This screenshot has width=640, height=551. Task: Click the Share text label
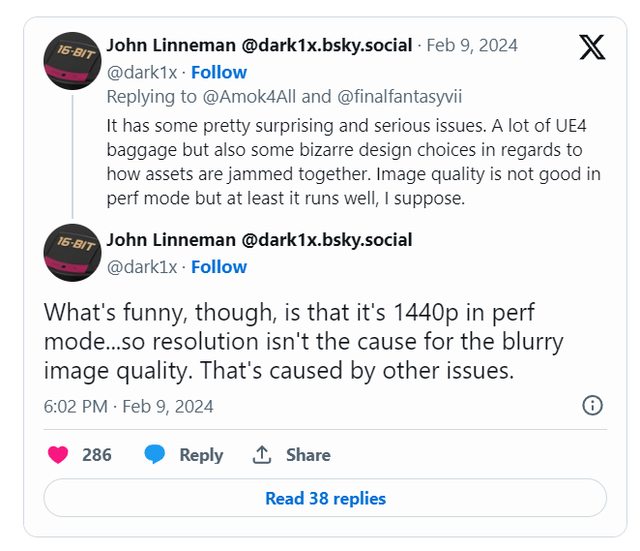pos(308,455)
